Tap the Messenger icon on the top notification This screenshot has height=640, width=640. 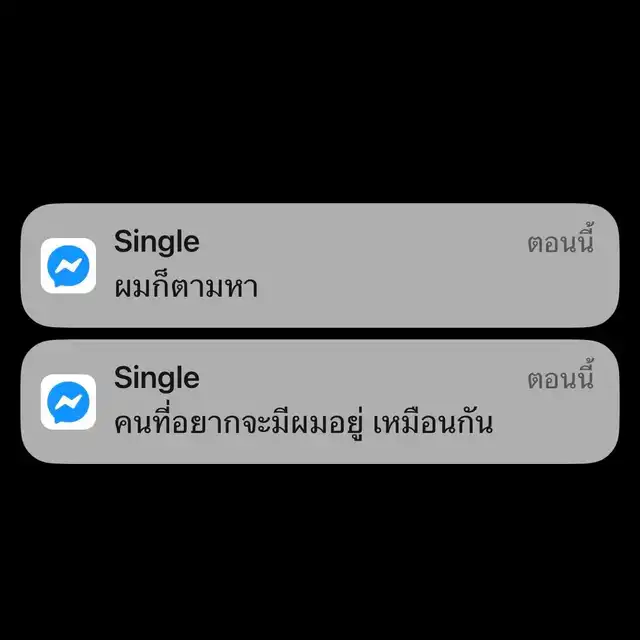pyautogui.click(x=68, y=266)
